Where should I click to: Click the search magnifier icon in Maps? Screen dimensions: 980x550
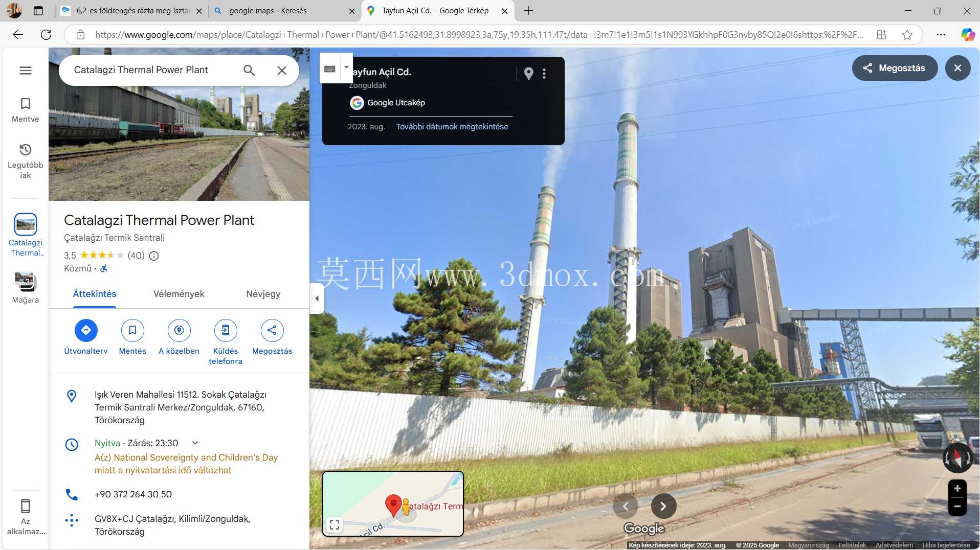point(249,71)
